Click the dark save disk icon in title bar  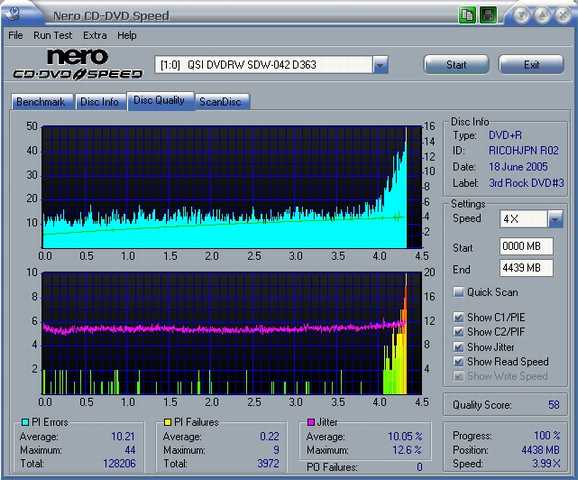click(x=488, y=15)
